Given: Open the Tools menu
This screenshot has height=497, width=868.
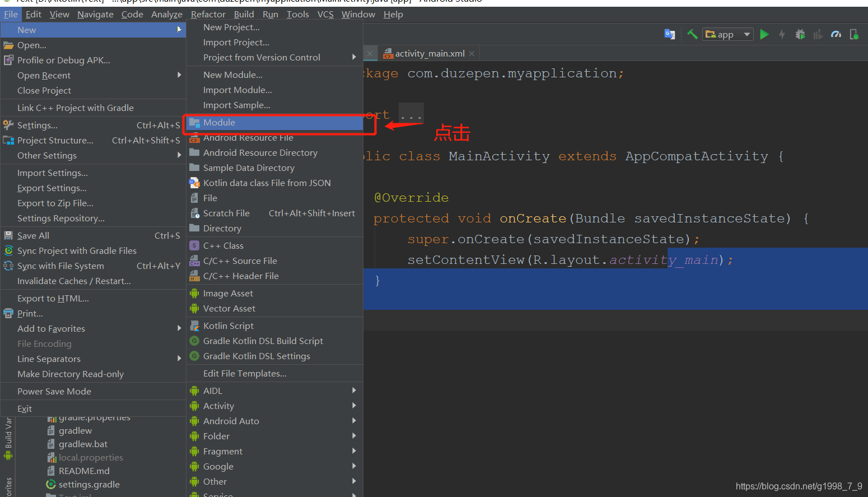Looking at the screenshot, I should tap(298, 14).
